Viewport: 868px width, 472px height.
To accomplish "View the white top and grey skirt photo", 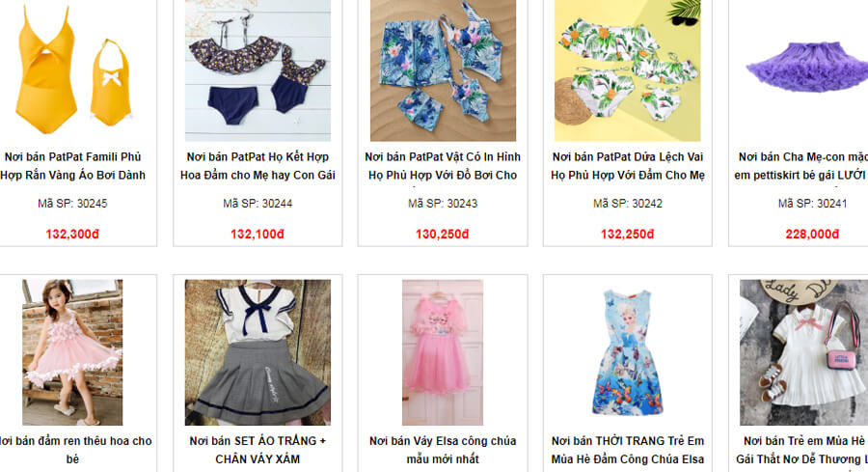I will pyautogui.click(x=258, y=352).
